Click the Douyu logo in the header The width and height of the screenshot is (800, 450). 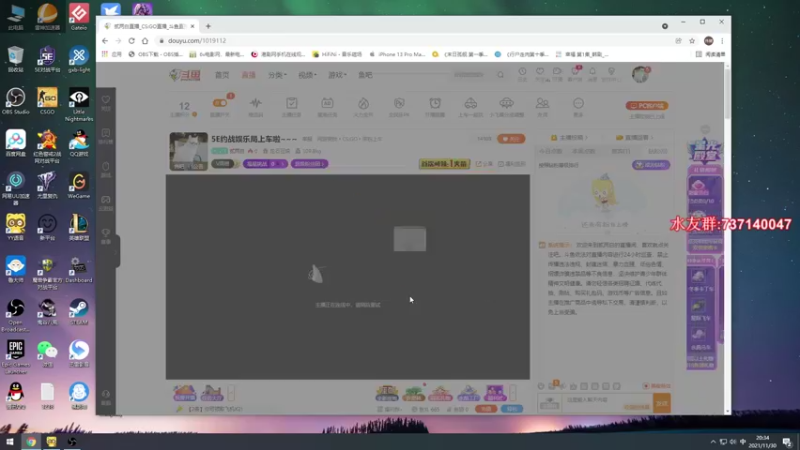(185, 75)
